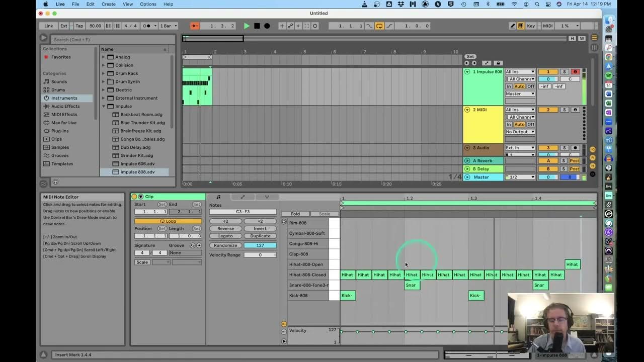
Task: Open 2 MIDI No Output dropdown
Action: [520, 132]
